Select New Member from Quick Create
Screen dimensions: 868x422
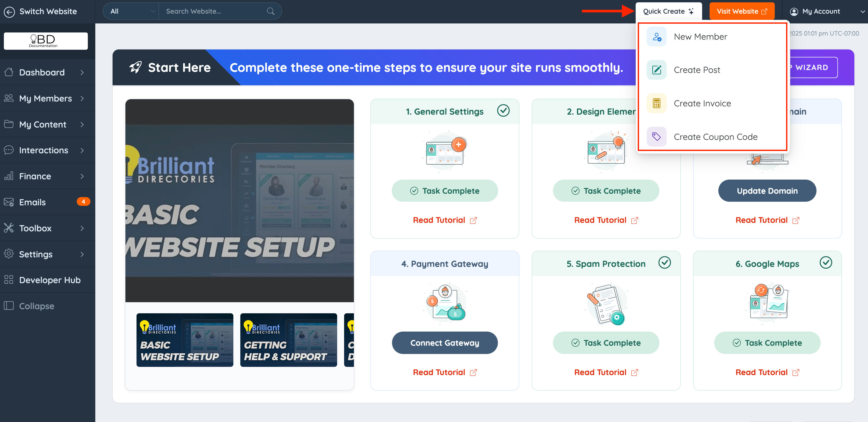tap(712, 36)
